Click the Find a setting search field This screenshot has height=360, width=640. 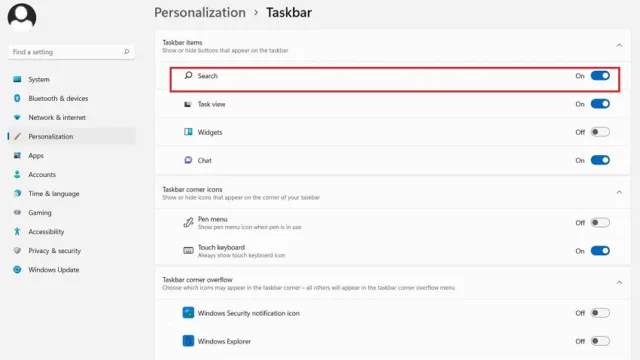click(x=71, y=52)
